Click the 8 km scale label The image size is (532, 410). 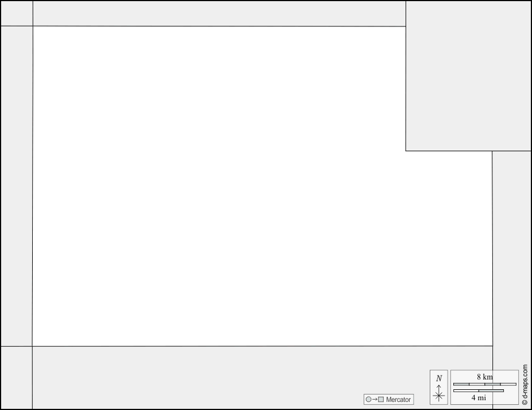tap(484, 377)
